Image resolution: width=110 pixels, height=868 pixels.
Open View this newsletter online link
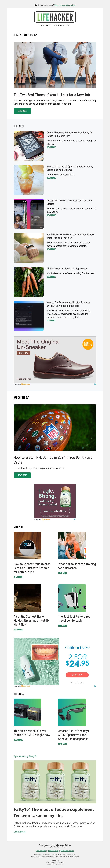point(65,5)
